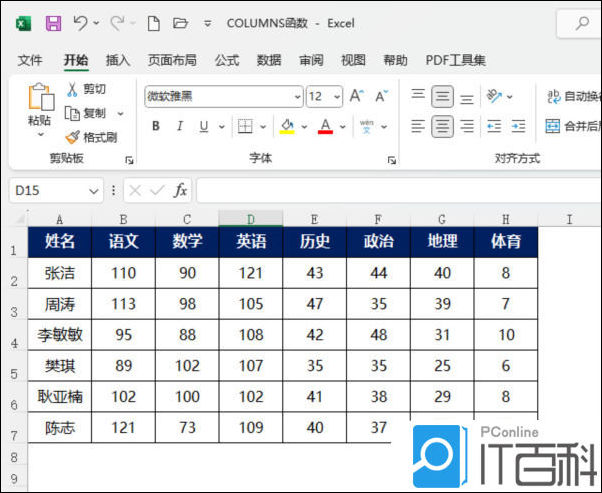
Task: Click the Insert Function fx icon
Action: [180, 190]
